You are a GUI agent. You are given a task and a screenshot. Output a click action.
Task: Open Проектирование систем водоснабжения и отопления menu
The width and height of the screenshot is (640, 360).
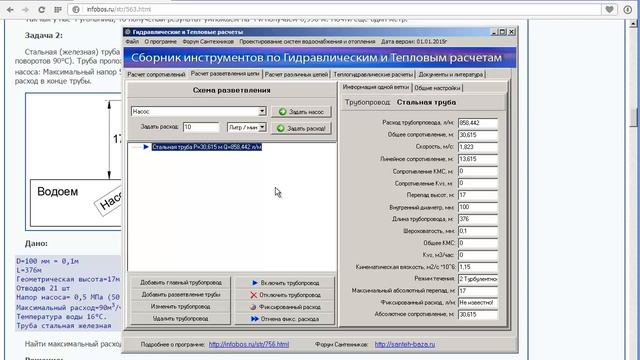coord(307,42)
